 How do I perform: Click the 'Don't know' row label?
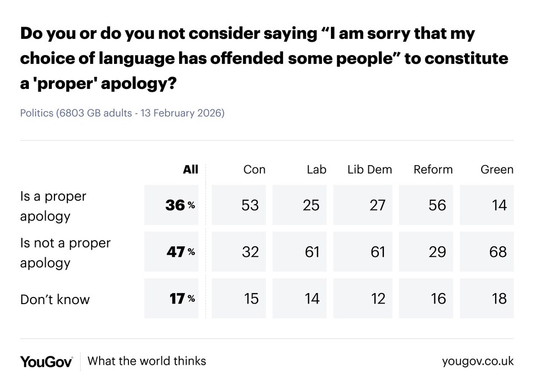(55, 299)
